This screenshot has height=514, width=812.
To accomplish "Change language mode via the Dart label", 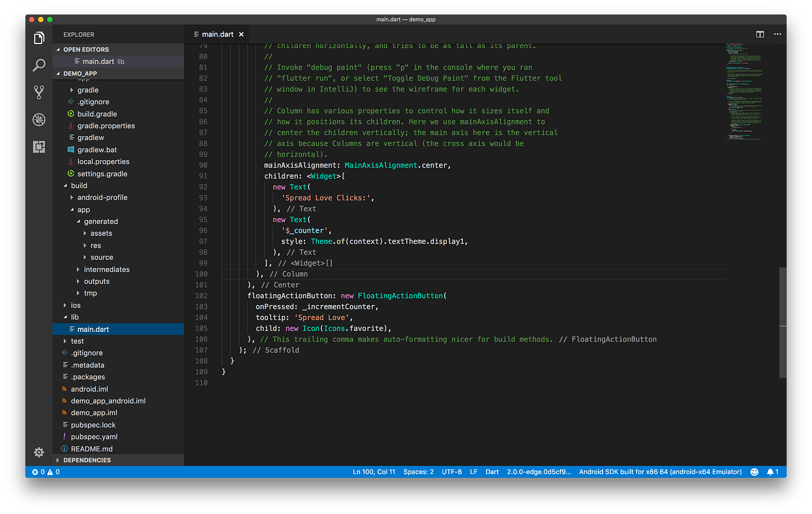I will (x=492, y=472).
